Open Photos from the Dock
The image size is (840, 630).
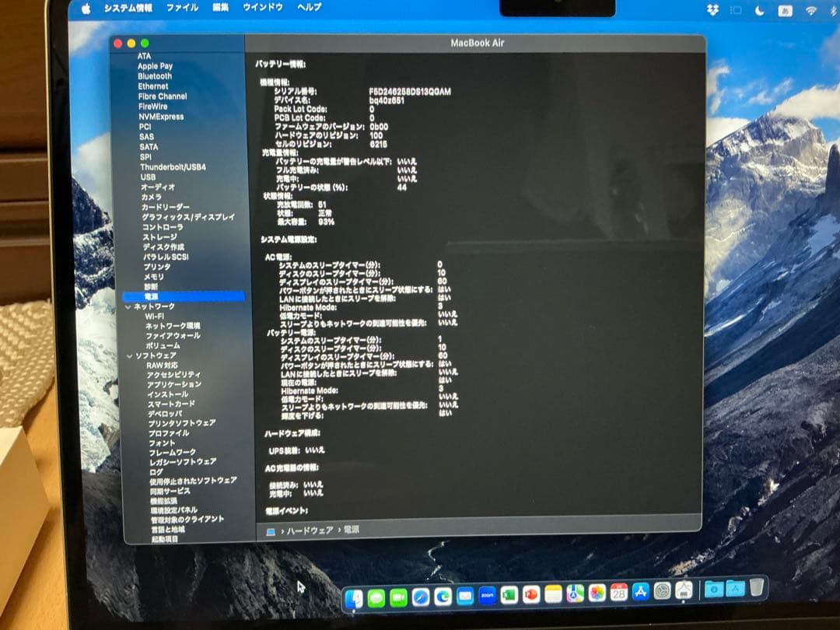point(597,593)
